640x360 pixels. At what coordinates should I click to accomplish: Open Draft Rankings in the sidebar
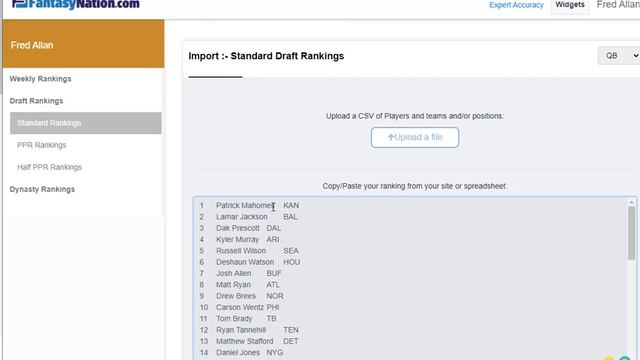point(36,101)
